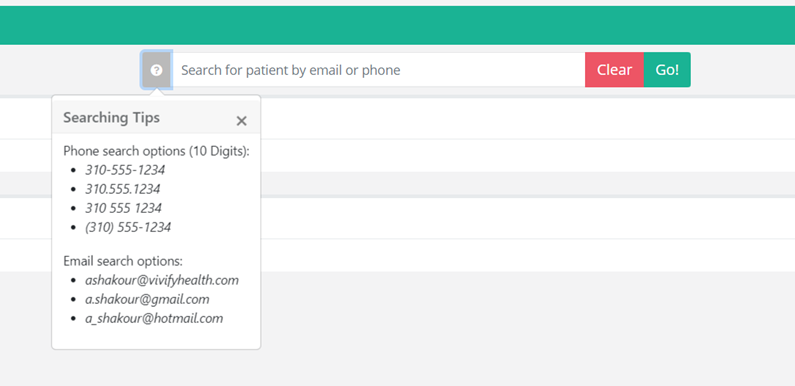The width and height of the screenshot is (795, 386).
Task: Close the Searching Tips popover
Action: click(x=241, y=121)
